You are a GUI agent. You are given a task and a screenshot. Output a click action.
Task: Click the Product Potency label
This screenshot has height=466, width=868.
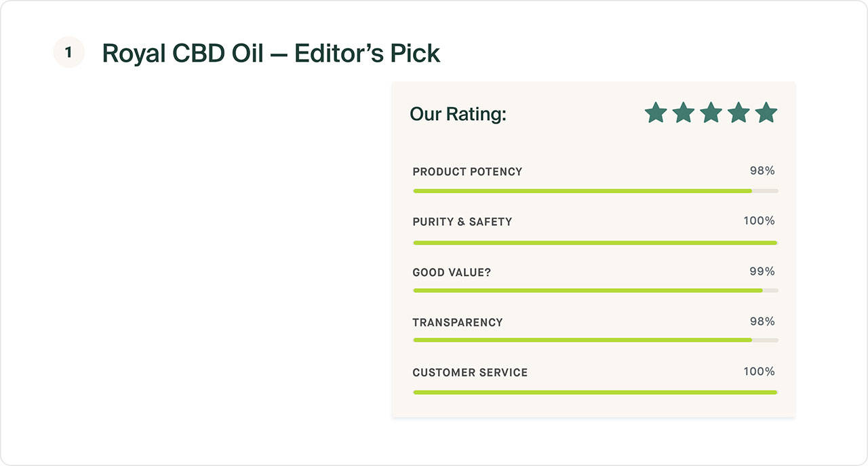(x=467, y=172)
